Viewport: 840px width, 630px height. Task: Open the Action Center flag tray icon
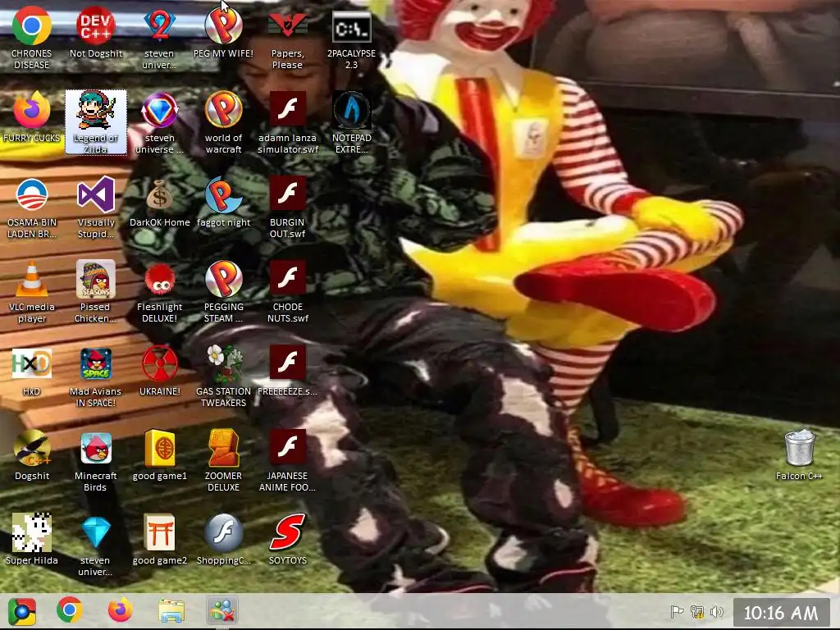coord(677,611)
